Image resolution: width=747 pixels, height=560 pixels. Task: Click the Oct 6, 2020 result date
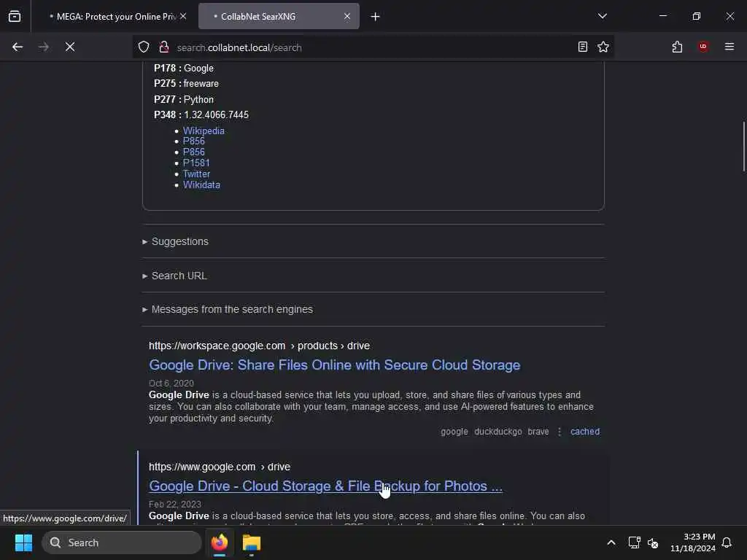(171, 384)
